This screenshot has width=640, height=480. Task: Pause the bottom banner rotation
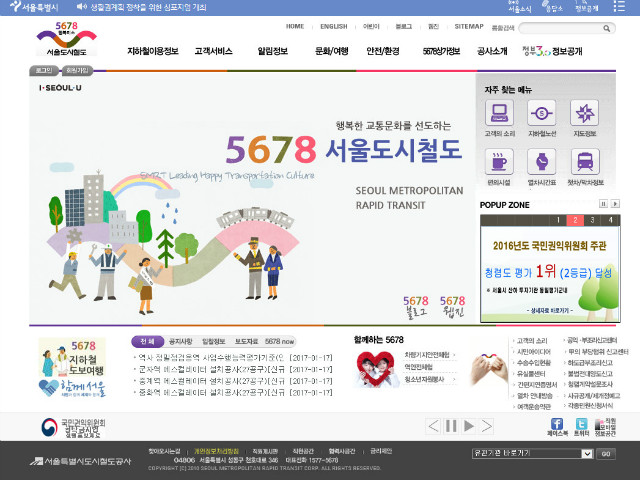452,426
